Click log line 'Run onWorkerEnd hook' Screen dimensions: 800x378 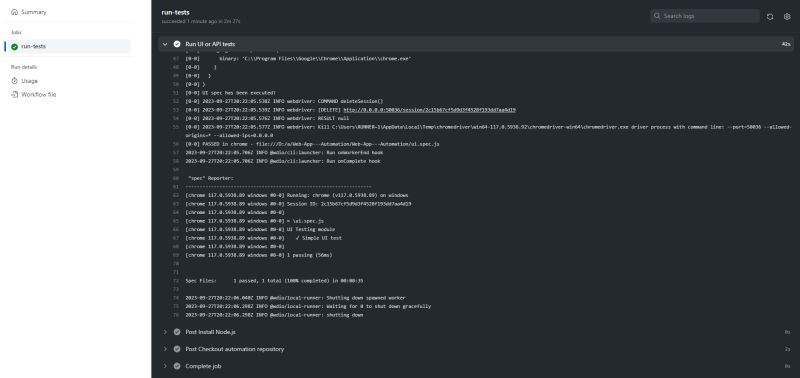click(x=284, y=153)
